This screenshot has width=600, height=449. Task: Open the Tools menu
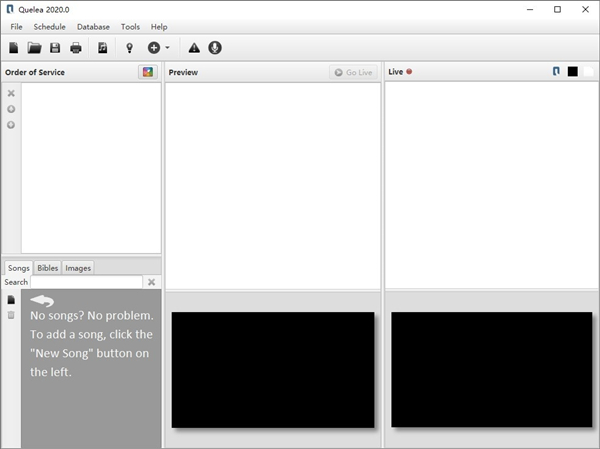[130, 27]
